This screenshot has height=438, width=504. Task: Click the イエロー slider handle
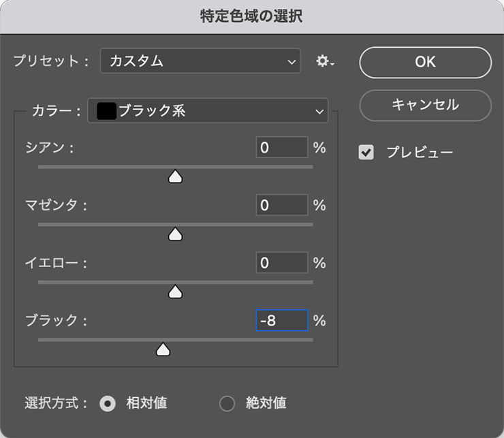pos(175,292)
